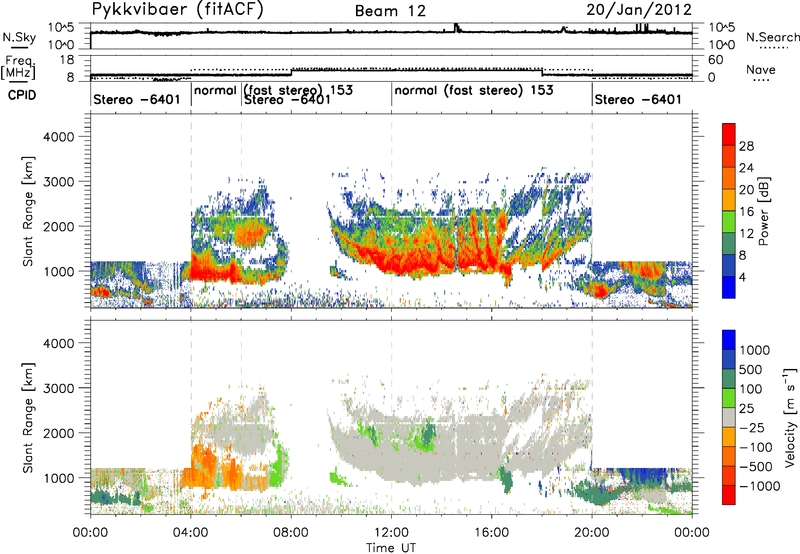Viewport: 800px width, 554px height.
Task: Click the frequency step-up at 08:00 in Freq panel
Action: pyautogui.click(x=291, y=72)
